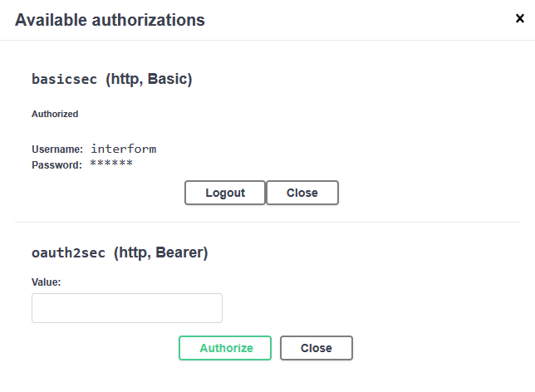Close the Available authorizations dialog with X
The height and width of the screenshot is (392, 535).
(520, 18)
